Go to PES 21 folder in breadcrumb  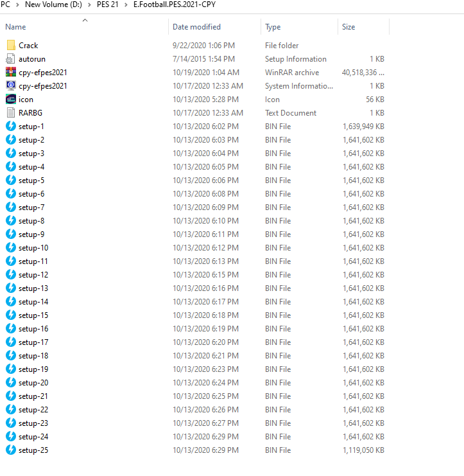(x=107, y=4)
